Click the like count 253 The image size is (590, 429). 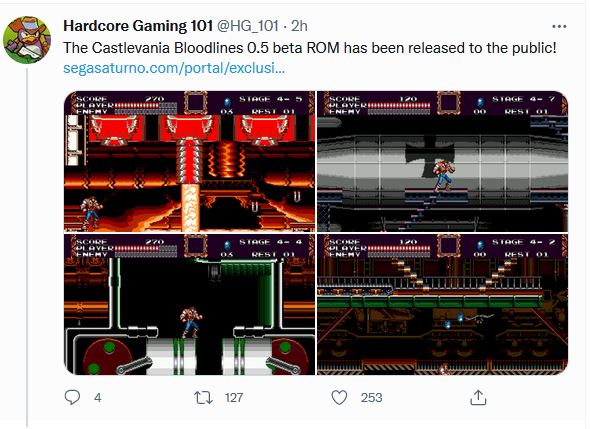coord(371,398)
